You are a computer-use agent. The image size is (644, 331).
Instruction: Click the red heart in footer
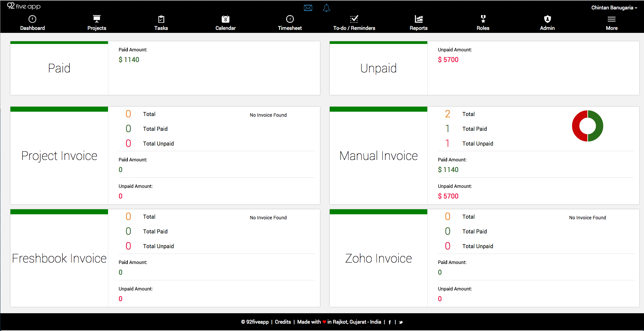click(x=324, y=322)
